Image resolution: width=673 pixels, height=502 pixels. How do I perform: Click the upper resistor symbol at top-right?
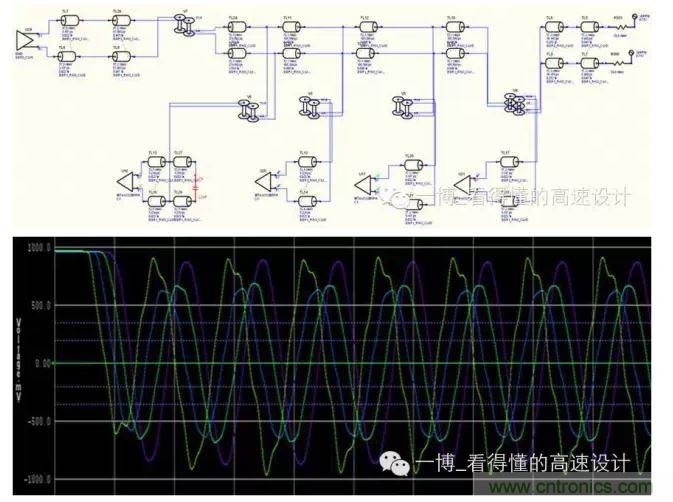coord(619,27)
